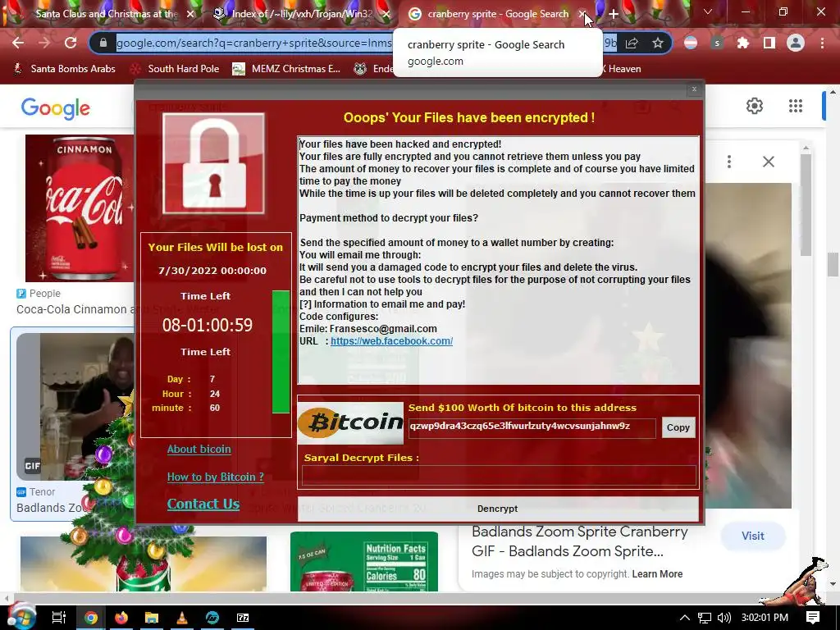Switch to Index of /~lily/vxh/Trojan tab

point(302,14)
